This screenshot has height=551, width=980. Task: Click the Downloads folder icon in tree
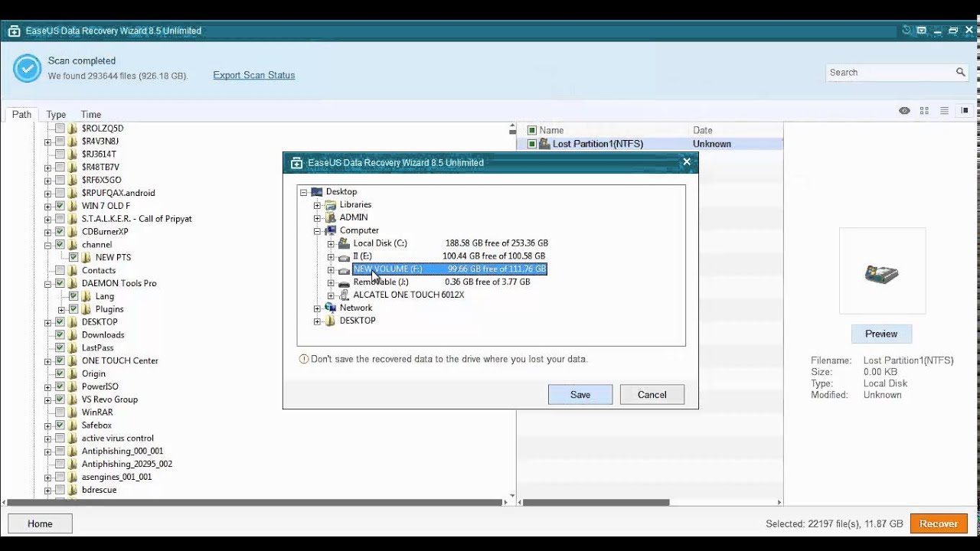(73, 335)
